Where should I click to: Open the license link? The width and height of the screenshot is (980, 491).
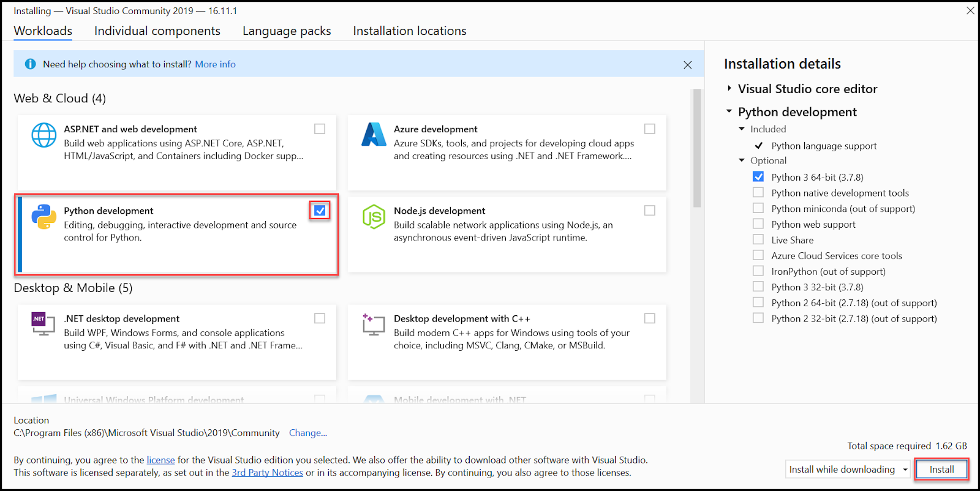click(160, 460)
